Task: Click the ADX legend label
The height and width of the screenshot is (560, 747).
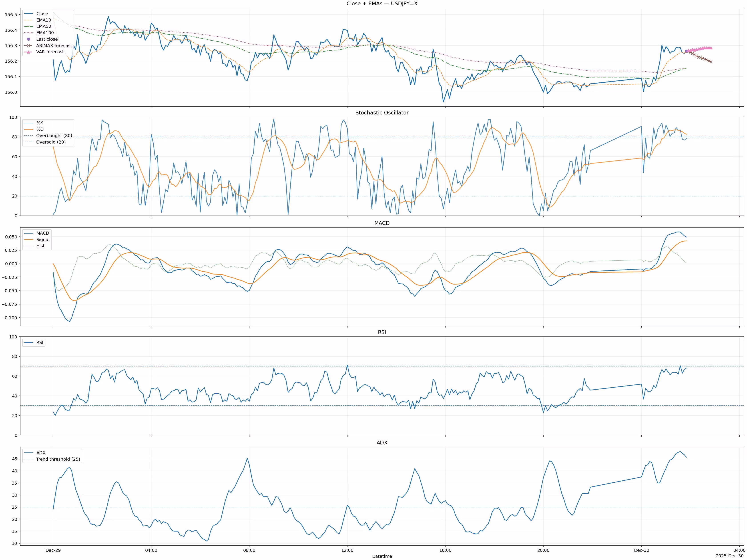Action: (x=41, y=453)
